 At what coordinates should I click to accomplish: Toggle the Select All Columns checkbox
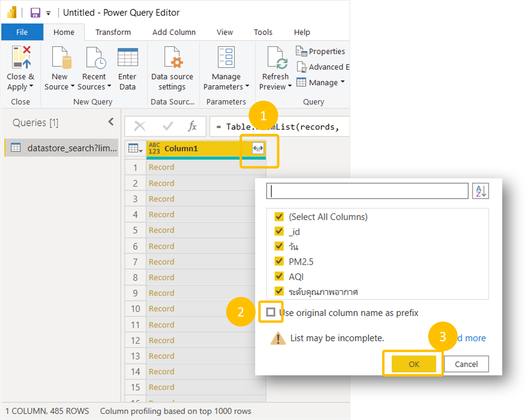point(279,217)
